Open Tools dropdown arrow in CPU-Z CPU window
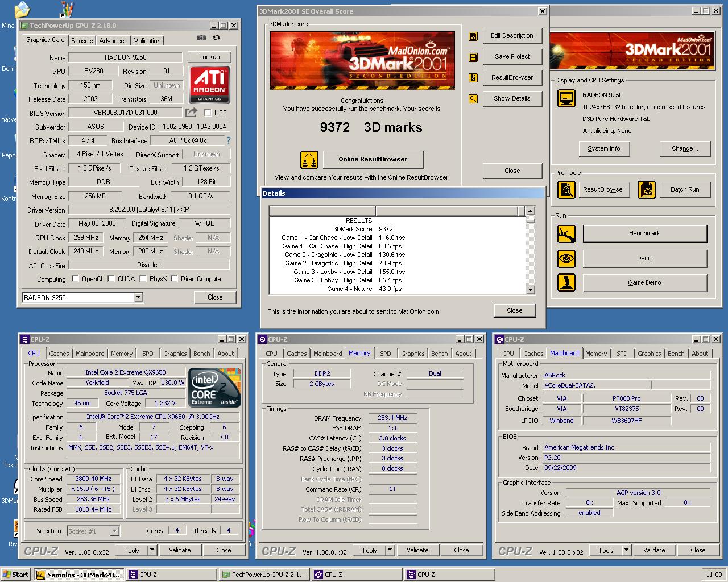Viewport: 728px width, 582px height. (152, 550)
